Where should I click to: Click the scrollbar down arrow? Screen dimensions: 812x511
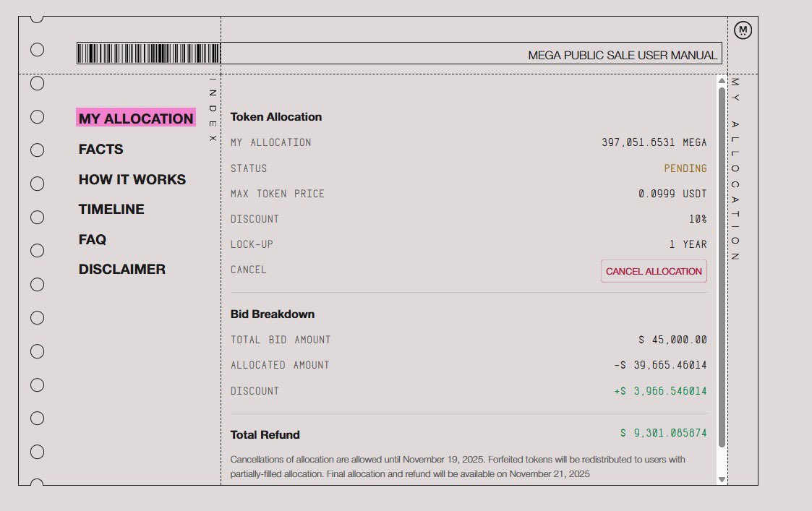click(x=722, y=478)
